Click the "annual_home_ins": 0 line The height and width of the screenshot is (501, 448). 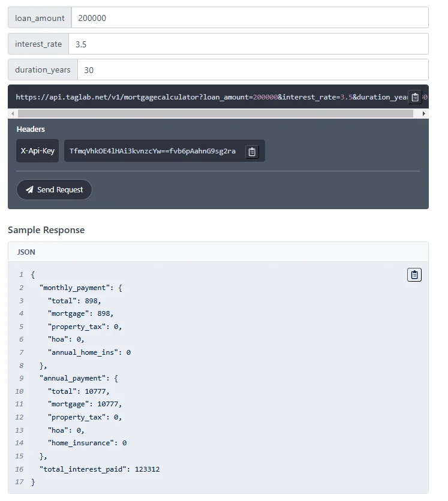click(x=89, y=352)
